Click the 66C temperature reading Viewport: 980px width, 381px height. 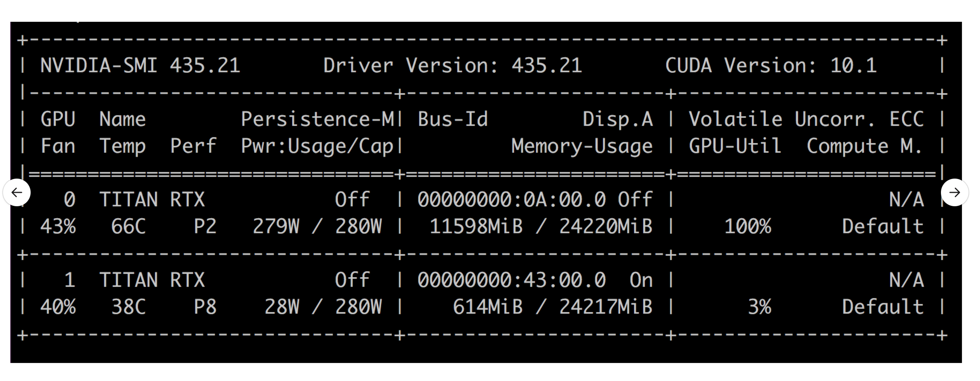click(128, 227)
